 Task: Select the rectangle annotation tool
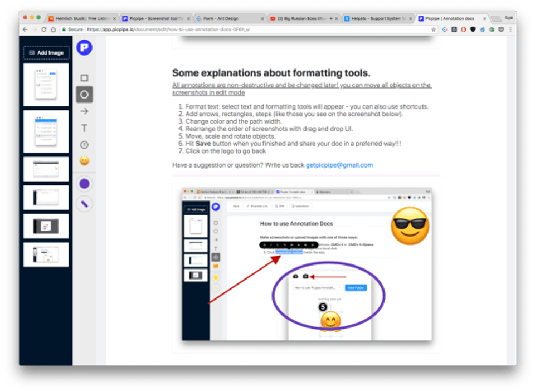[84, 78]
